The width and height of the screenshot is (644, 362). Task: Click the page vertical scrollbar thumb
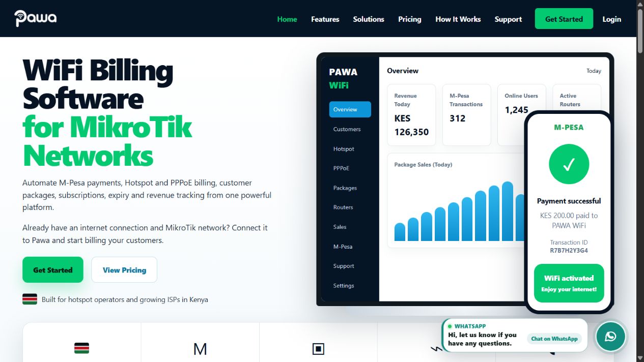[640, 32]
